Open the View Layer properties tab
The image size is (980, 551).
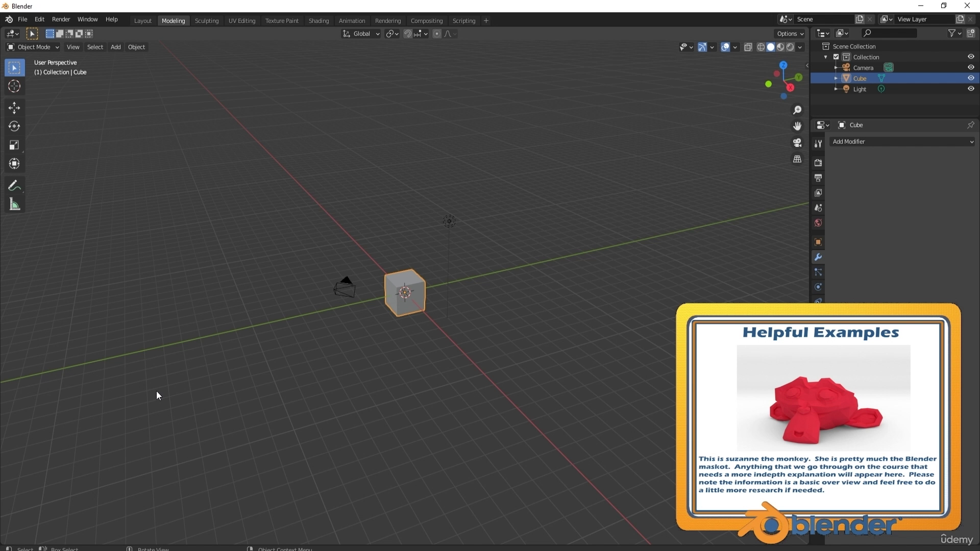[x=818, y=193]
